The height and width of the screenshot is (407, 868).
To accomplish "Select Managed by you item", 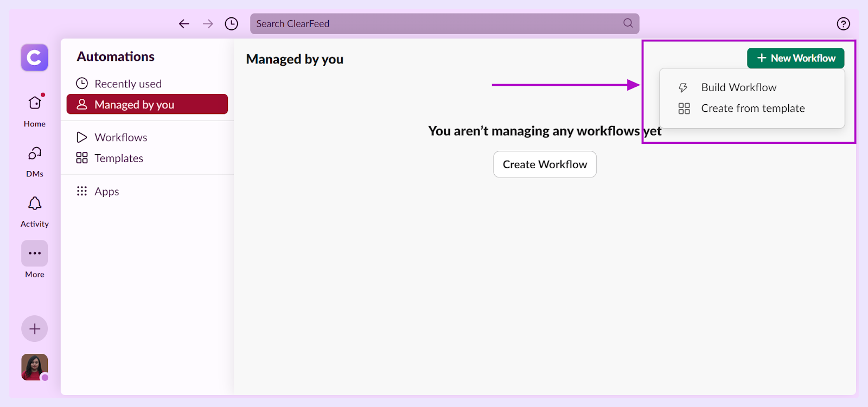I will point(147,104).
